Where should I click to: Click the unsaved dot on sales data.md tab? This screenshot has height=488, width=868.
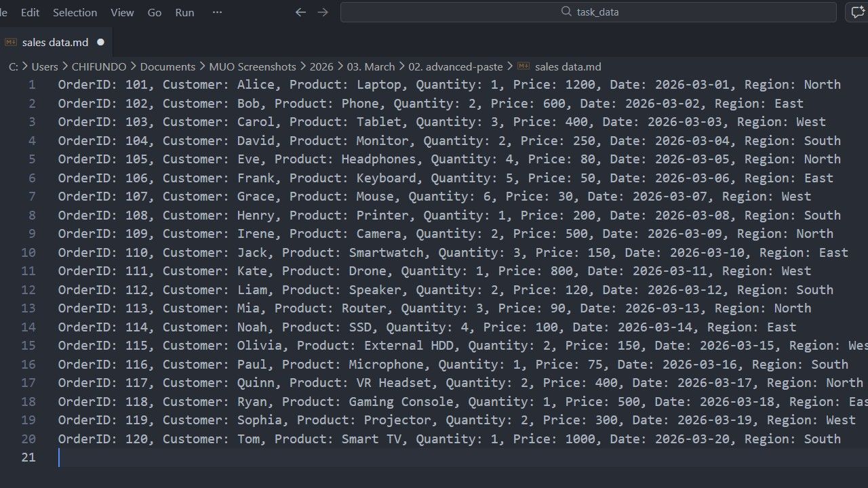pyautogui.click(x=101, y=42)
